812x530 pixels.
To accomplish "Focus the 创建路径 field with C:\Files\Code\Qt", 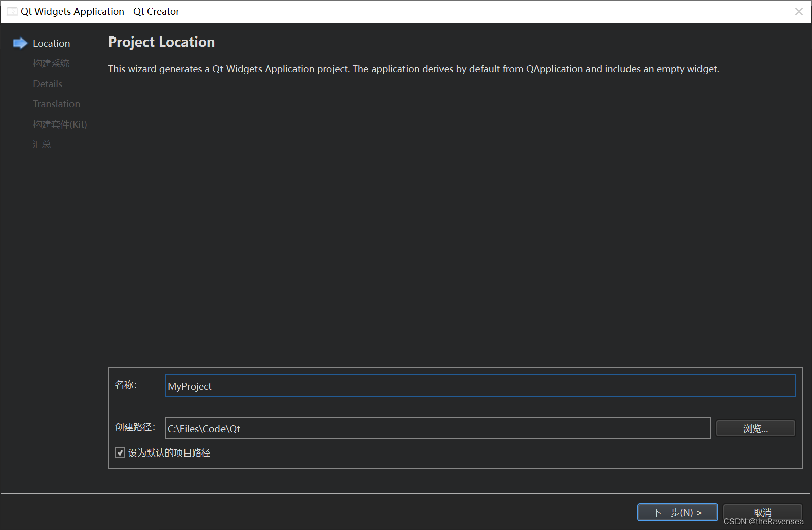I will point(437,428).
